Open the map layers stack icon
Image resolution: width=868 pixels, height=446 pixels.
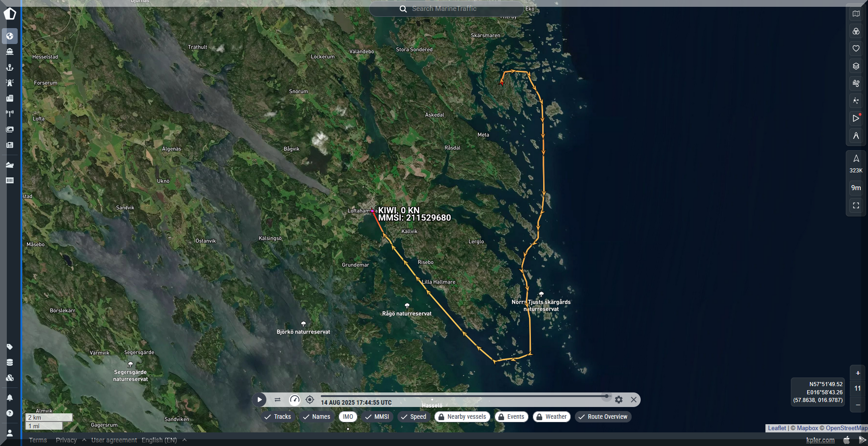856,66
